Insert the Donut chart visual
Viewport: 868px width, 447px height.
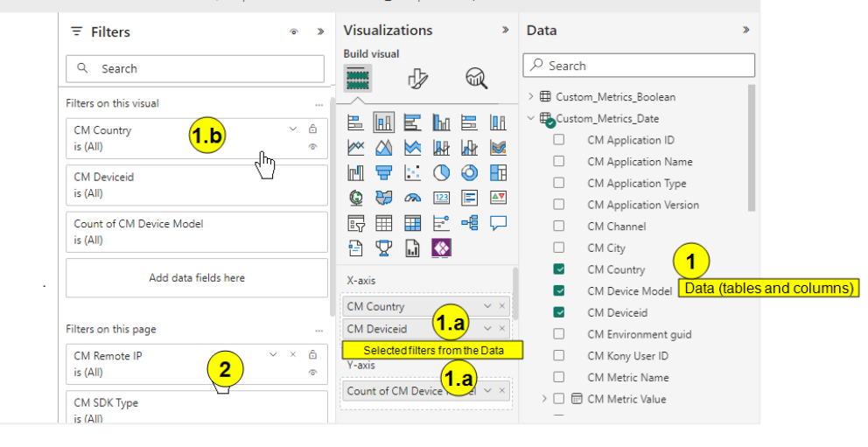tap(469, 172)
